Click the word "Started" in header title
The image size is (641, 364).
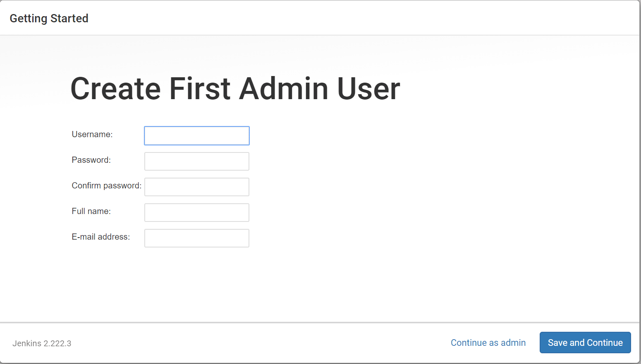coord(69,19)
